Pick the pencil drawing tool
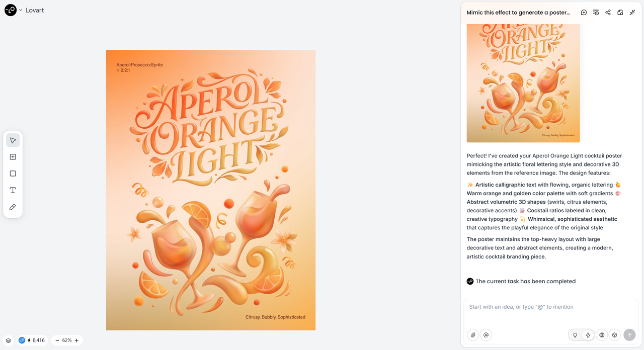 tap(13, 207)
